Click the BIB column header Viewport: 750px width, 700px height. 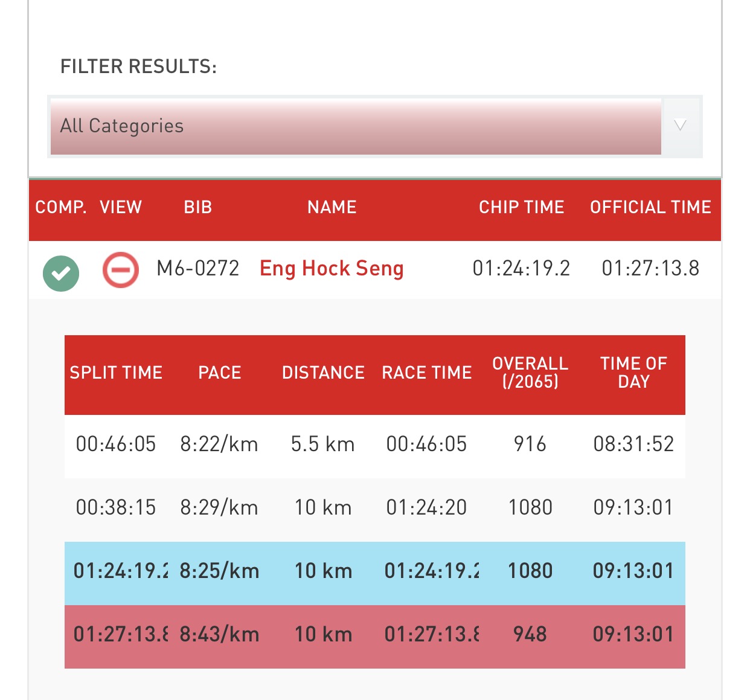coord(198,207)
